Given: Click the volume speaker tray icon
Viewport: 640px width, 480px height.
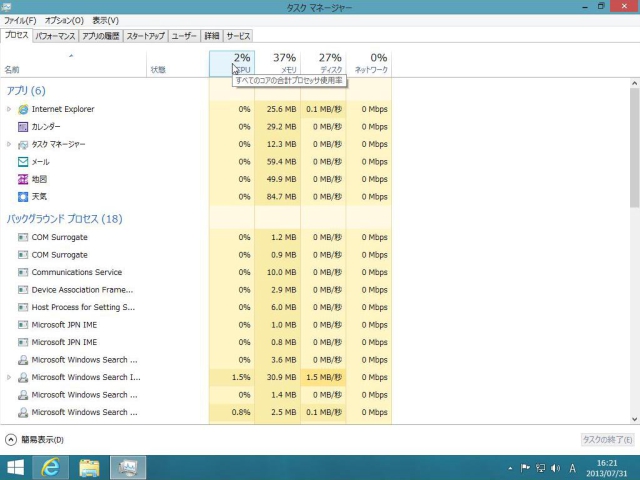Looking at the screenshot, I should click(x=555, y=468).
